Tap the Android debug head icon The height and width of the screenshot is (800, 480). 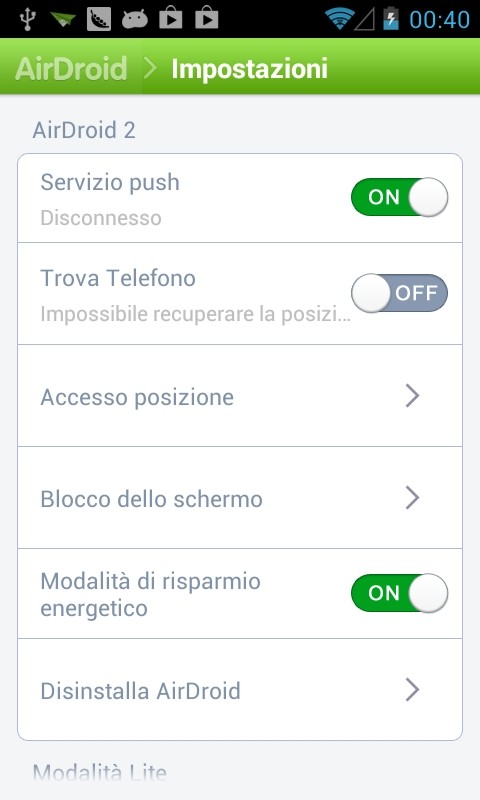pyautogui.click(x=135, y=19)
